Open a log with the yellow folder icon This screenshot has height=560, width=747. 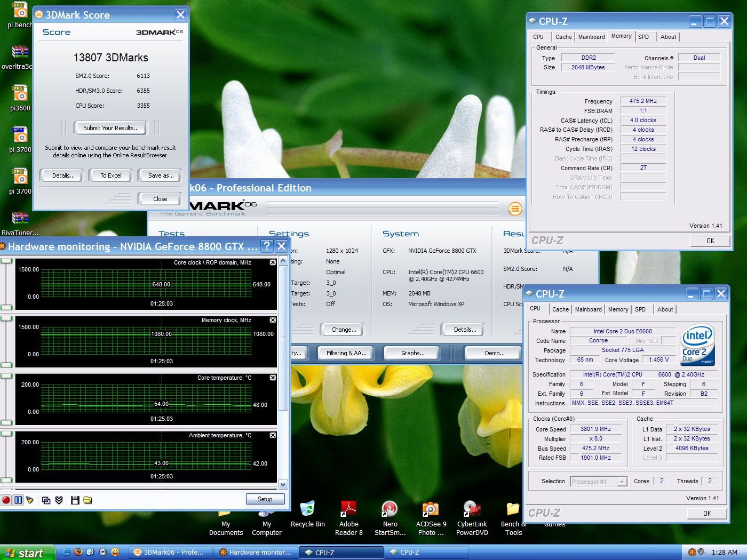tap(88, 500)
